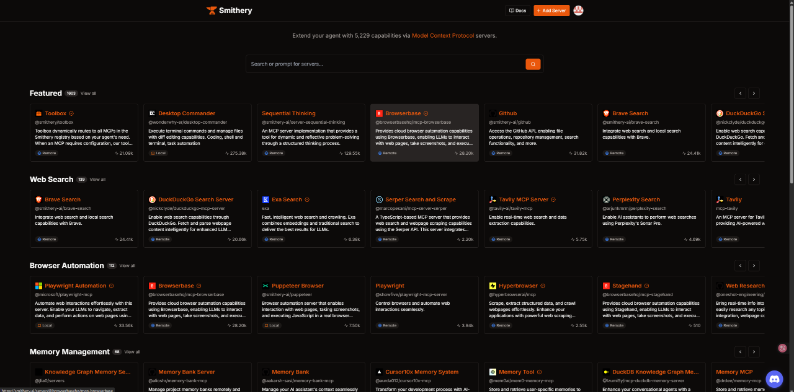Image resolution: width=794 pixels, height=392 pixels.
Task: Click the Toolbox card icon
Action: tap(38, 113)
